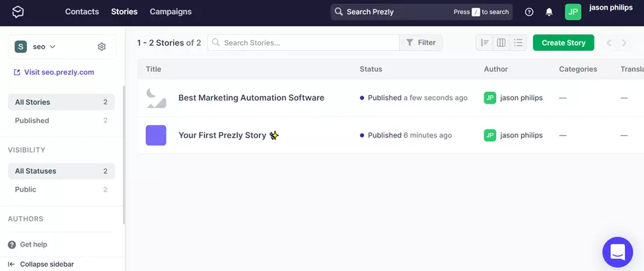Click the sidebar vertical scrollbar

pos(124,155)
